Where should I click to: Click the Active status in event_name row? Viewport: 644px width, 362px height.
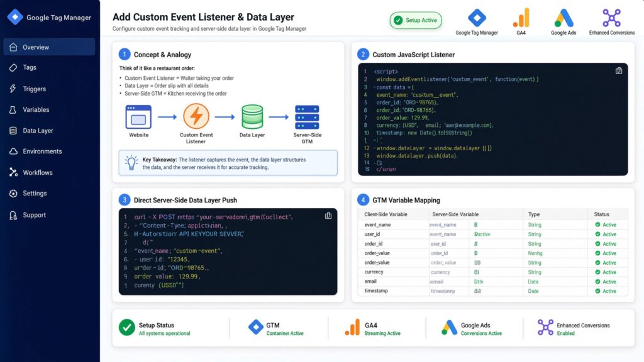(x=606, y=225)
